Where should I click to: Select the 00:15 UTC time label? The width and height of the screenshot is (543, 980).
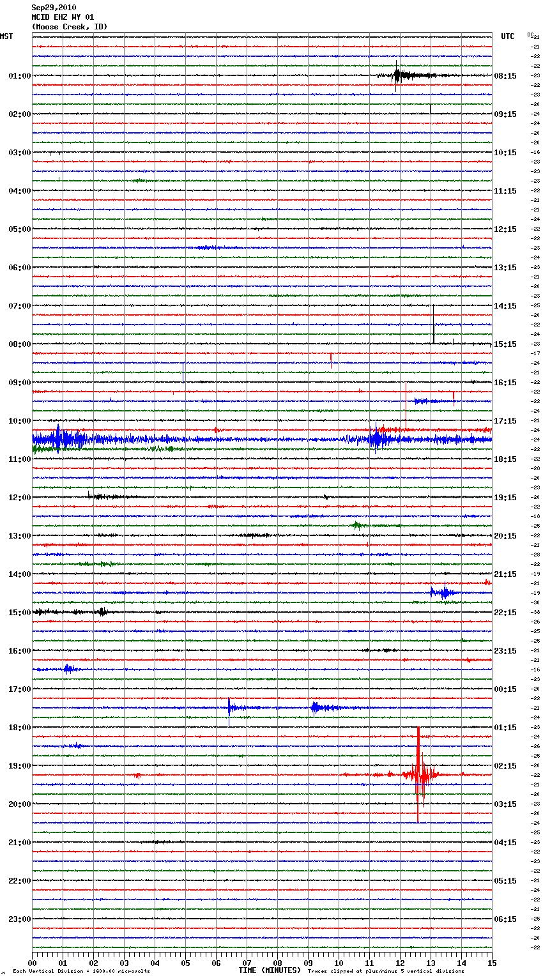click(505, 689)
